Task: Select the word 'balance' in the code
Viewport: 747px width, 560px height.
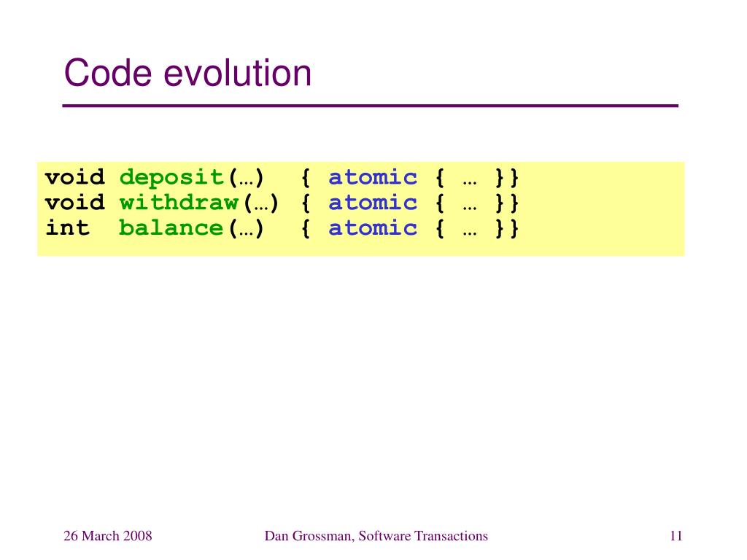Action: pyautogui.click(x=171, y=228)
